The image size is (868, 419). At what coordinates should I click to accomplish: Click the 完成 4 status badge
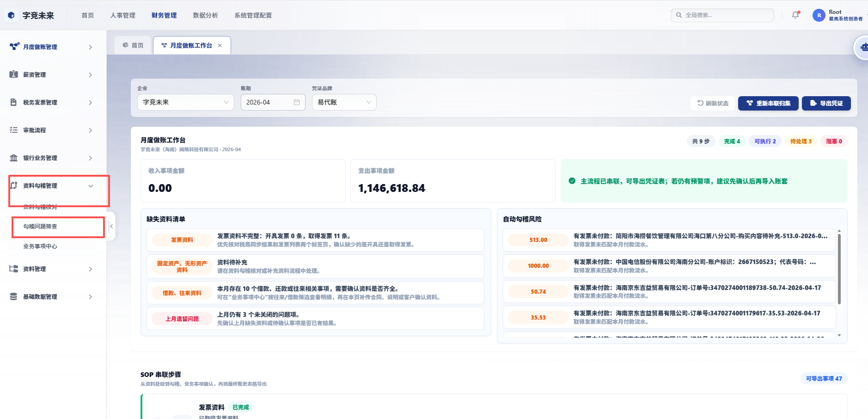pyautogui.click(x=732, y=142)
